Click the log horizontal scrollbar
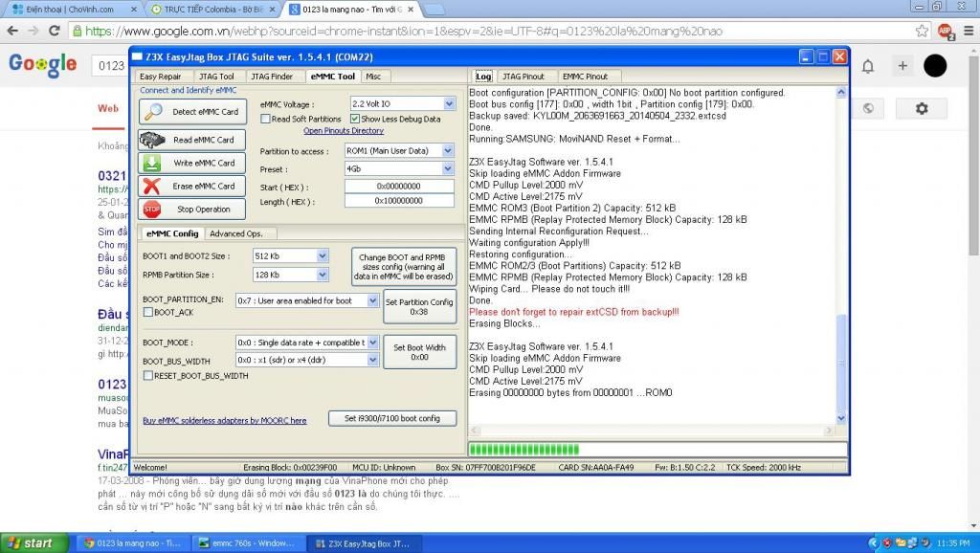This screenshot has width=980, height=553. tap(651, 431)
